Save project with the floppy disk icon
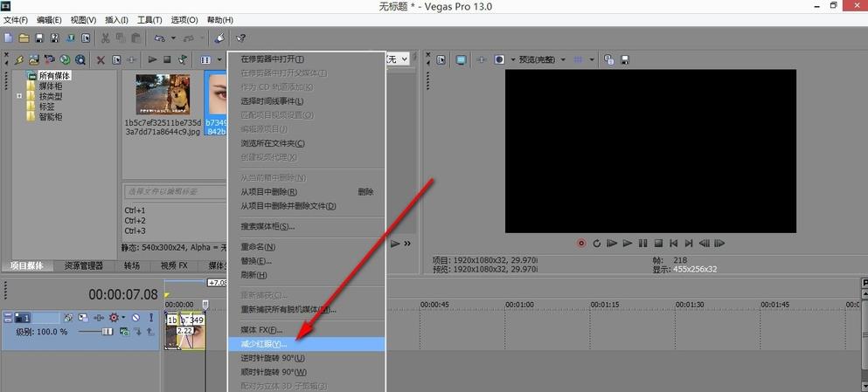The image size is (868, 392). coord(39,38)
